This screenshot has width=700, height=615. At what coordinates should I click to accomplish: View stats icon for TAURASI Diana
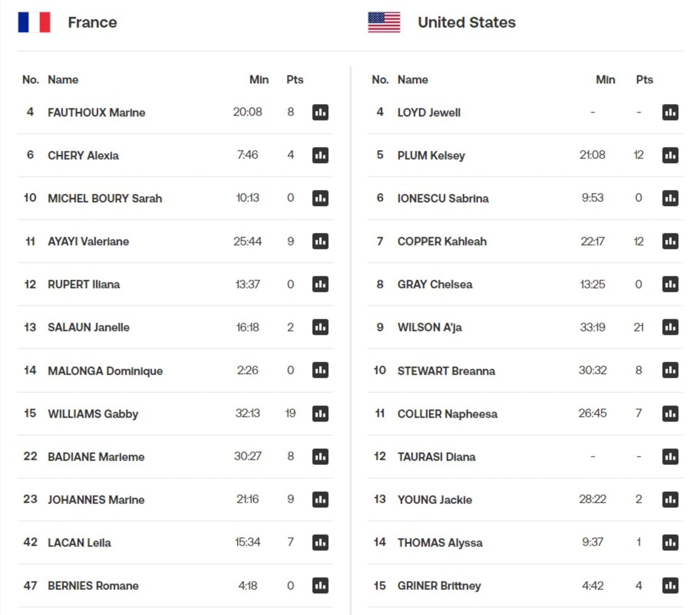tap(670, 457)
